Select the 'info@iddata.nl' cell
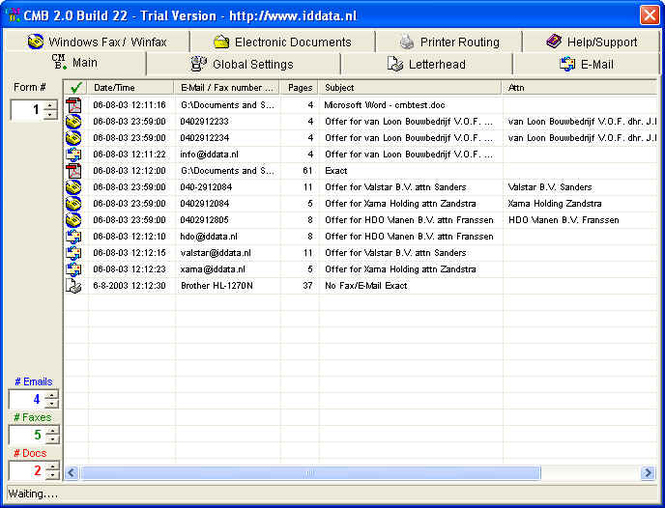The image size is (665, 508). tap(209, 154)
